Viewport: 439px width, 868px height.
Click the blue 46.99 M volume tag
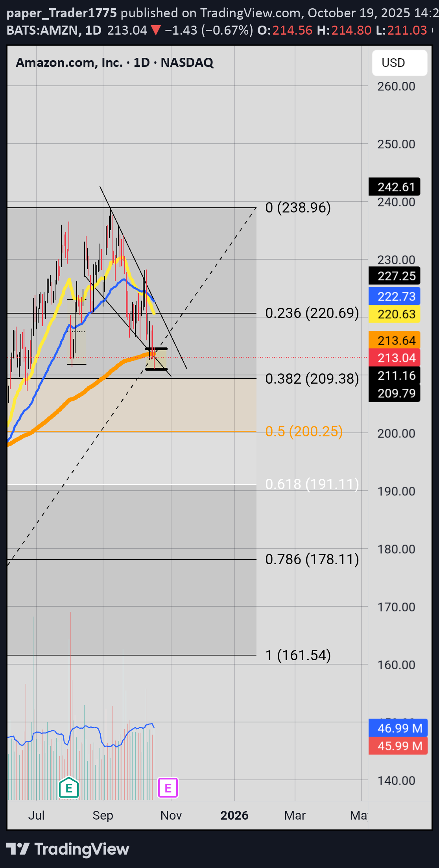click(x=398, y=728)
